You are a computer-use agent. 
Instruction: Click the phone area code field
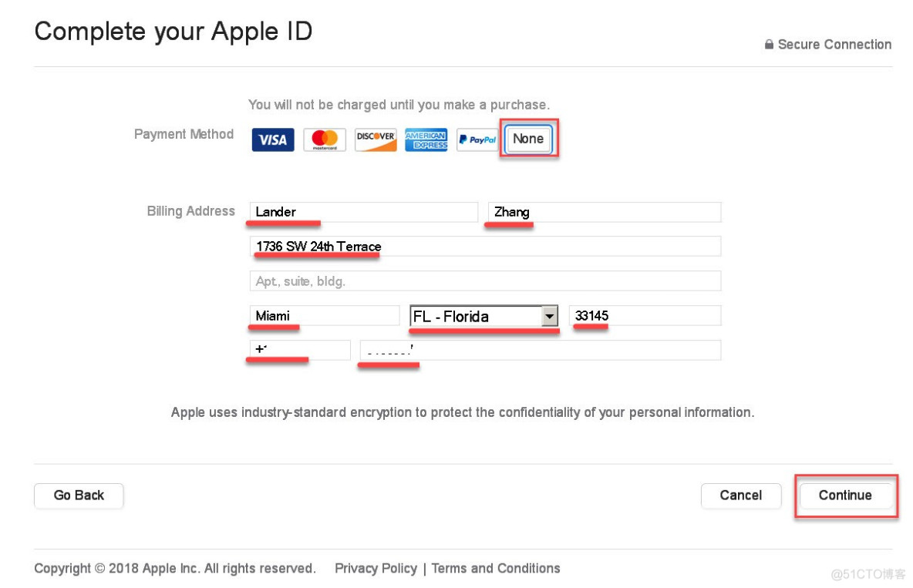coord(300,350)
